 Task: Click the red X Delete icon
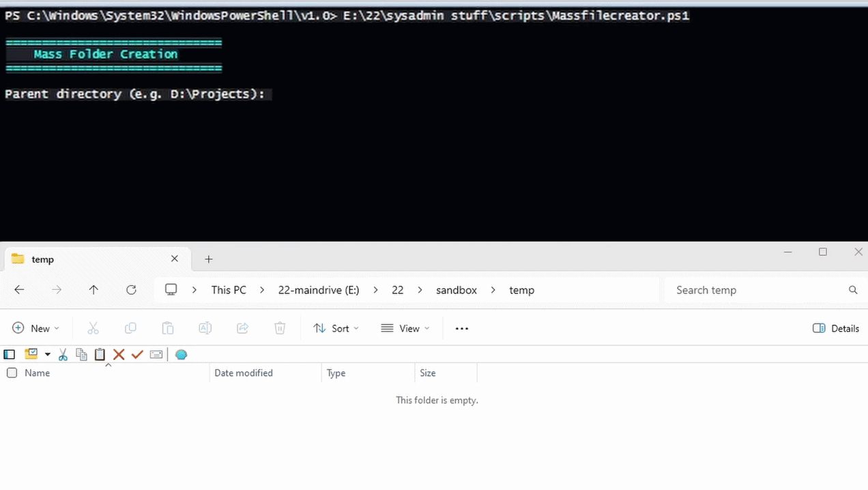[x=119, y=354]
